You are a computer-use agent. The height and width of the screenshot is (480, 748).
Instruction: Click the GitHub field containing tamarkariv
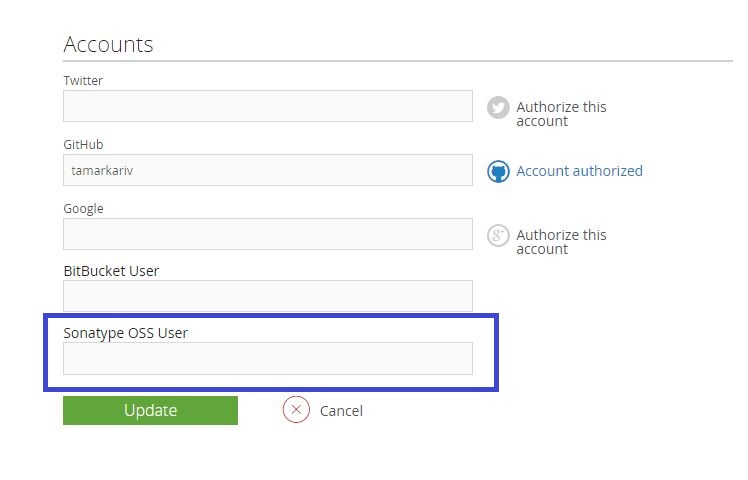[267, 170]
